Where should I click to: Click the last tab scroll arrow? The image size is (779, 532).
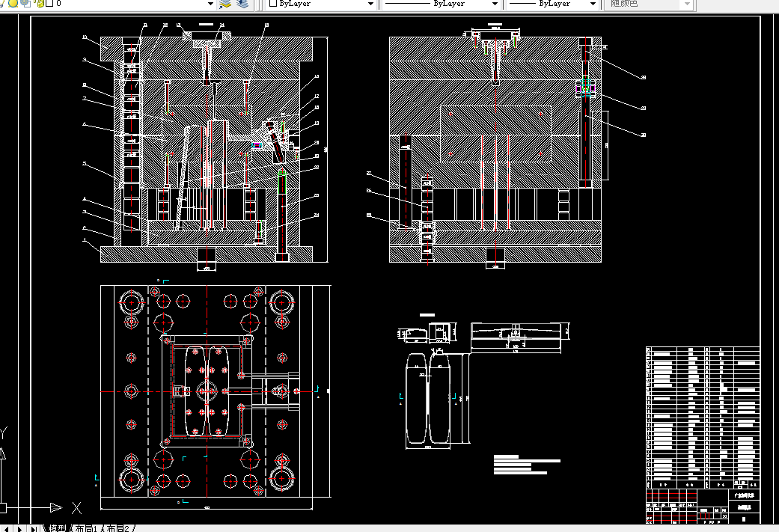[33, 528]
